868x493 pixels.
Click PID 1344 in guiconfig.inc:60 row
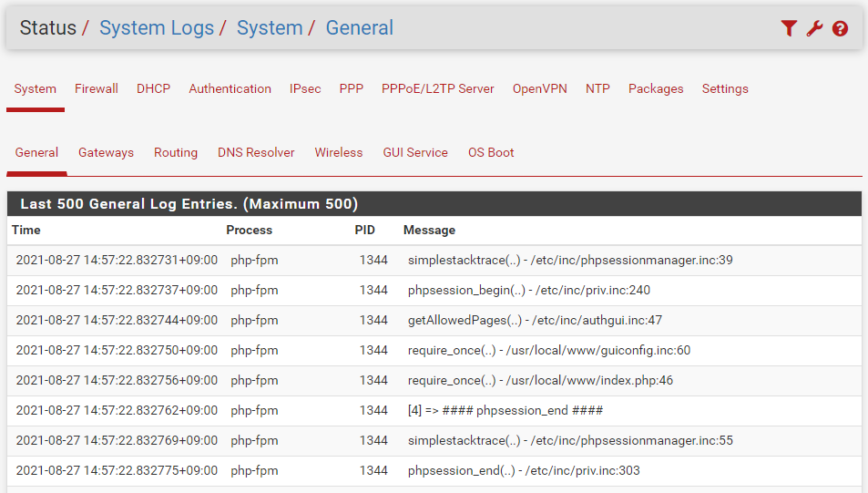pos(373,350)
